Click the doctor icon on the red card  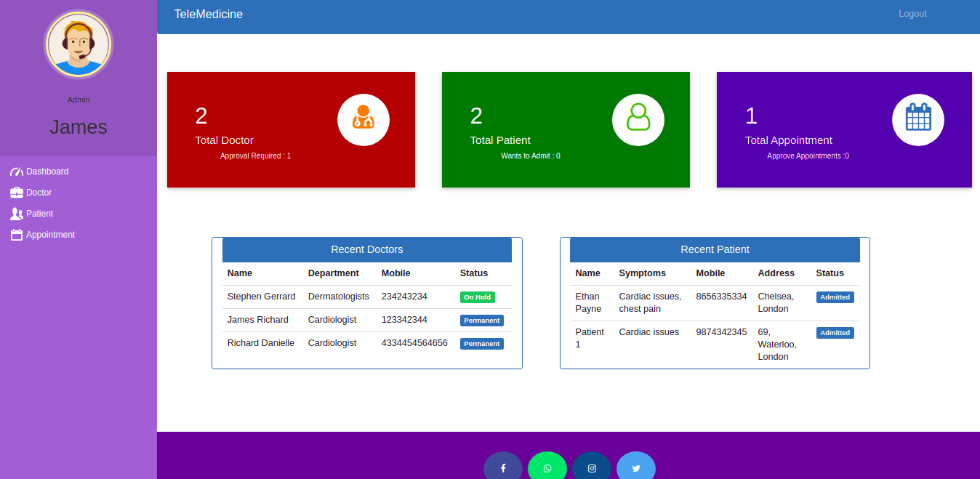pos(363,119)
